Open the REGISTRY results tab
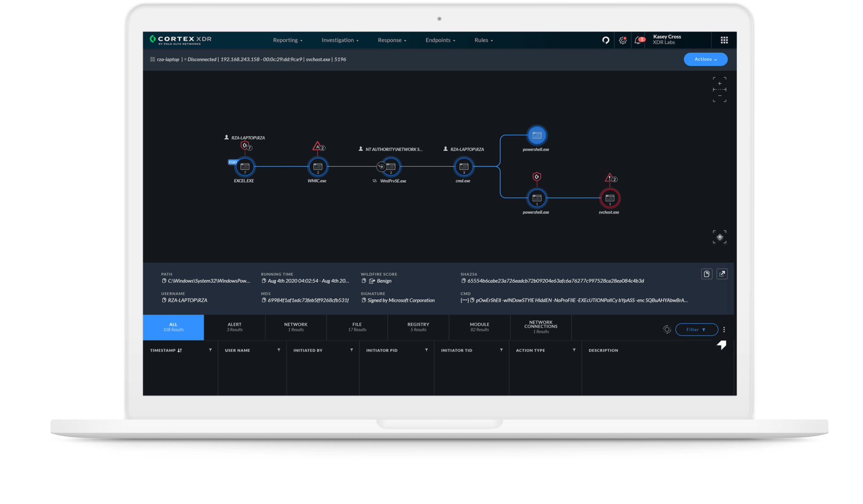Screen dimensions: 863x504 click(x=418, y=327)
